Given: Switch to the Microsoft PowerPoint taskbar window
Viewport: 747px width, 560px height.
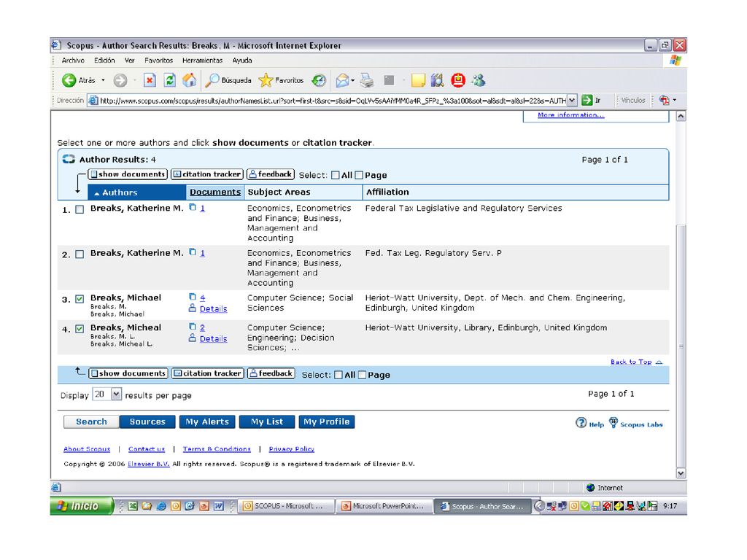Looking at the screenshot, I should click(384, 506).
